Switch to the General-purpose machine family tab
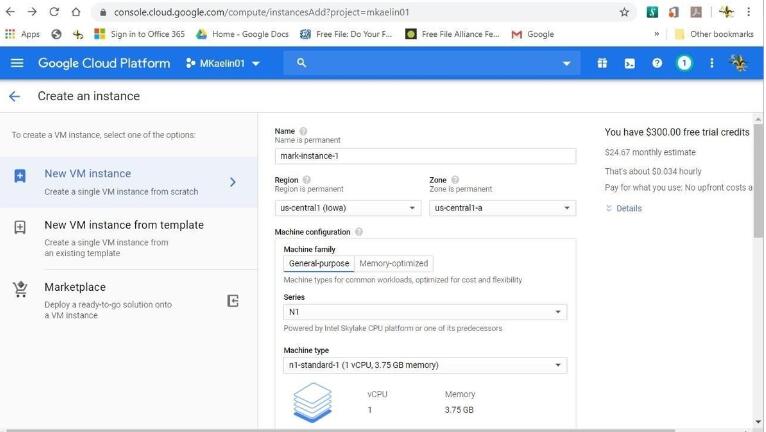The height and width of the screenshot is (432, 766). tap(319, 263)
